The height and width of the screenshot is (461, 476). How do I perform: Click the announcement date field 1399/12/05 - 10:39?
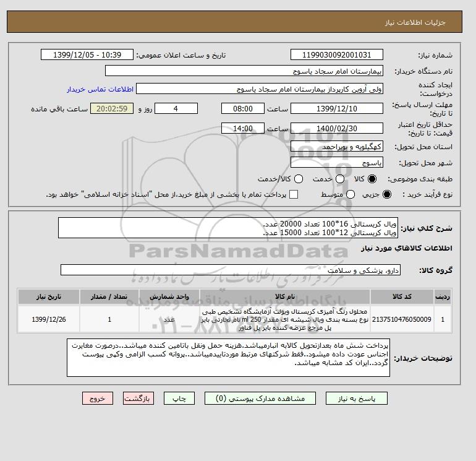[x=87, y=54]
